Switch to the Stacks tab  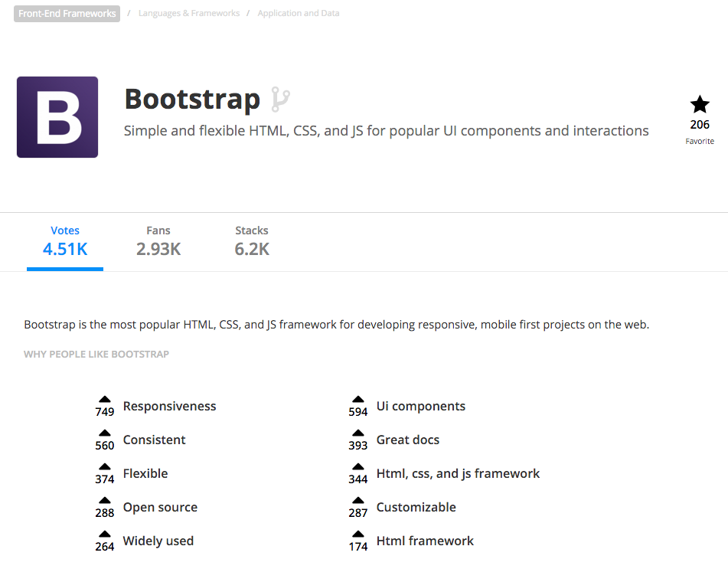(252, 242)
